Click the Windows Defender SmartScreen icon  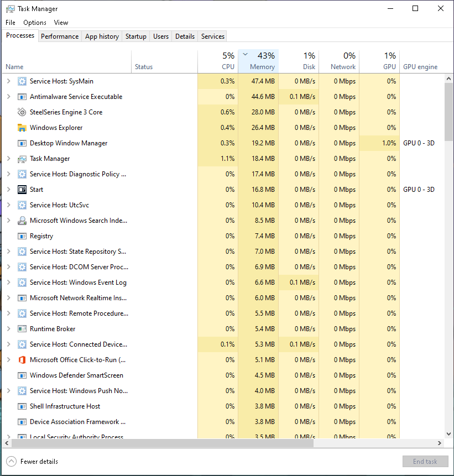[x=22, y=375]
